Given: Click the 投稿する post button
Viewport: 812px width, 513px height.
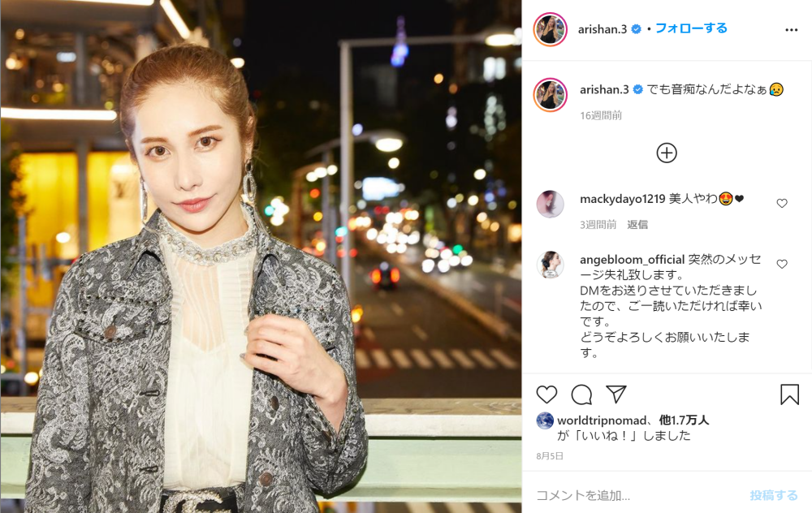Looking at the screenshot, I should coord(774,495).
